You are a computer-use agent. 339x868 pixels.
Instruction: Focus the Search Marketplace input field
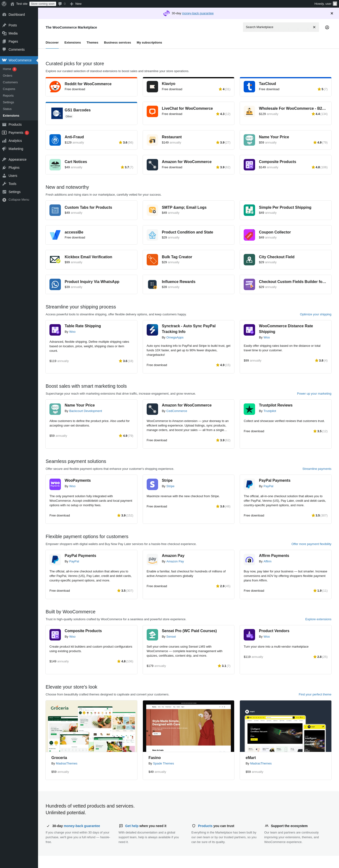coord(276,27)
